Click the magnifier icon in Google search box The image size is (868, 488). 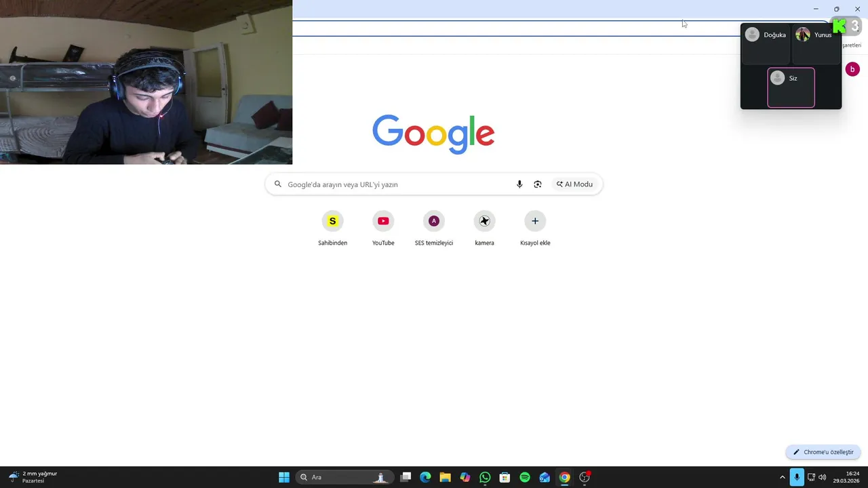click(278, 184)
